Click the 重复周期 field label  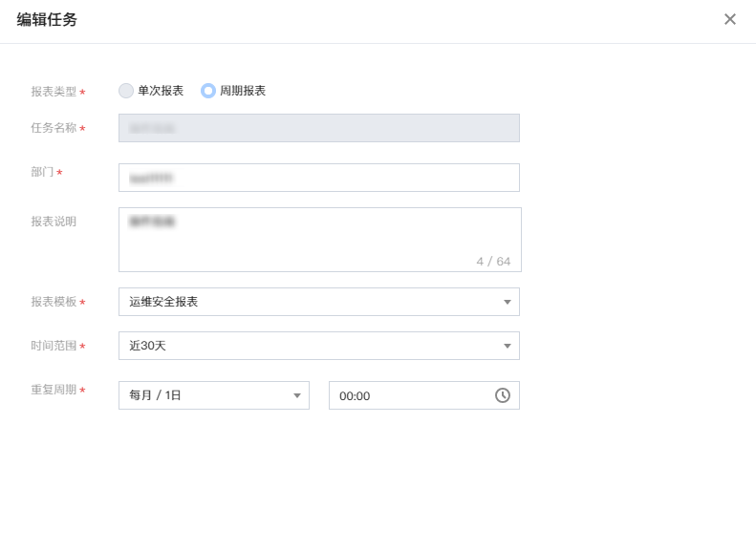coord(54,390)
